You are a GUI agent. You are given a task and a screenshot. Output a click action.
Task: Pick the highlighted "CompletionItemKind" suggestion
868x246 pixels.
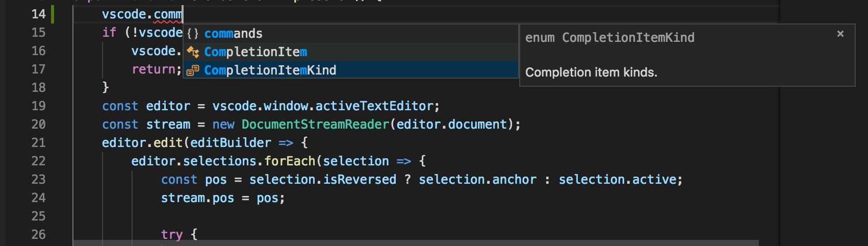click(x=270, y=70)
